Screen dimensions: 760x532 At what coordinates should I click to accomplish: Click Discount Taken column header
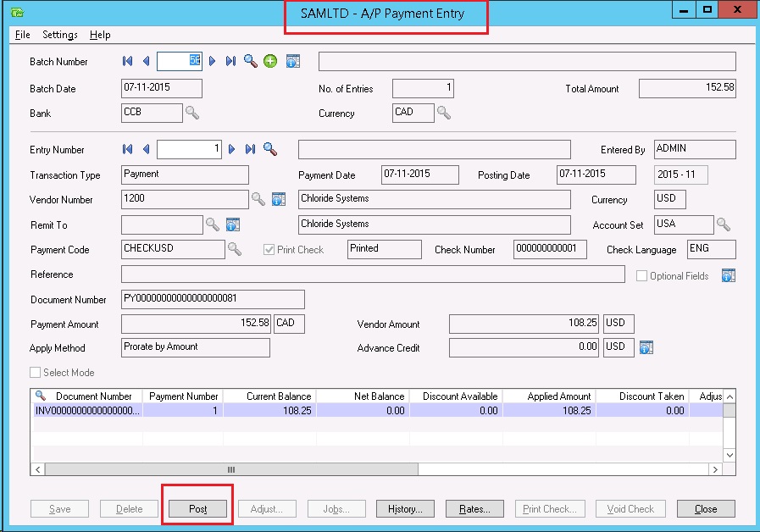coord(643,396)
